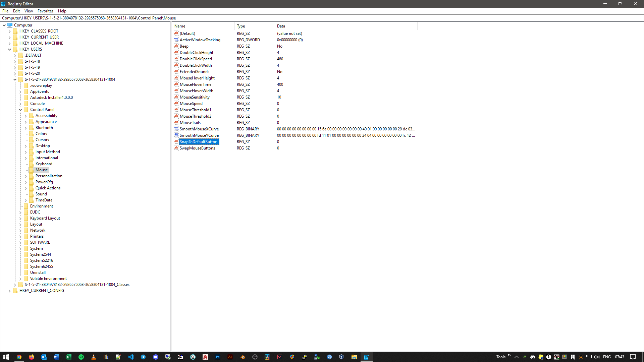Expand the Keyboard Layout key
The height and width of the screenshot is (362, 644).
[20, 218]
